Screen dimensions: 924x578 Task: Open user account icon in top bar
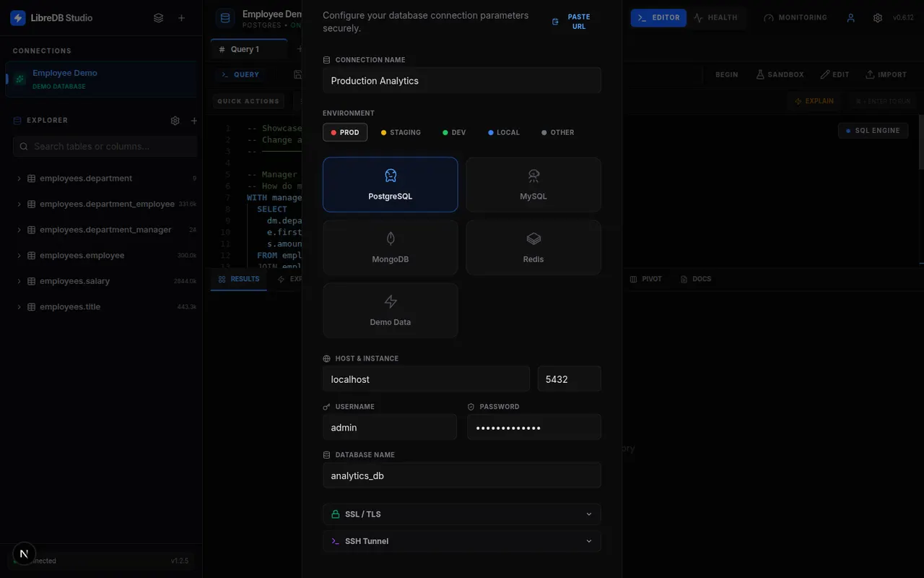pos(851,18)
